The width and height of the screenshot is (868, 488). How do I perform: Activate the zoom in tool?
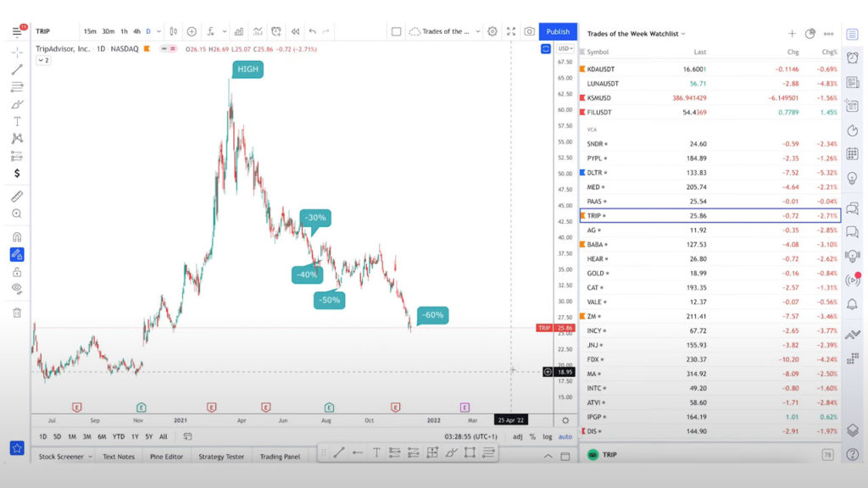[17, 213]
